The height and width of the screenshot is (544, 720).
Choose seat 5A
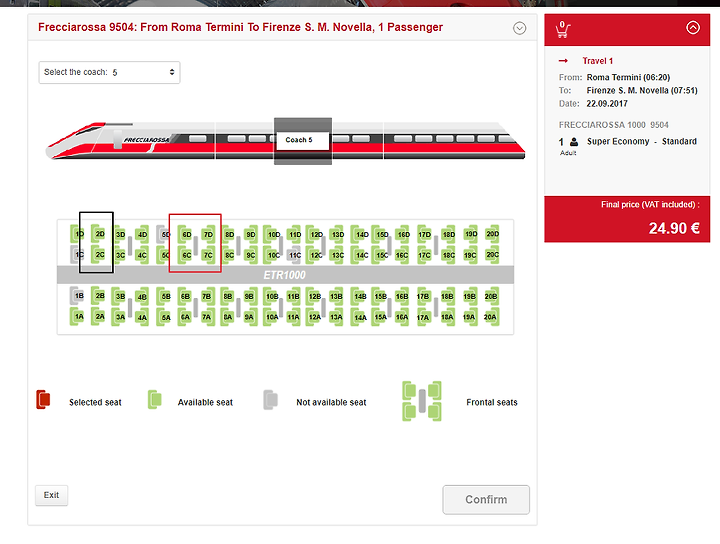point(164,317)
